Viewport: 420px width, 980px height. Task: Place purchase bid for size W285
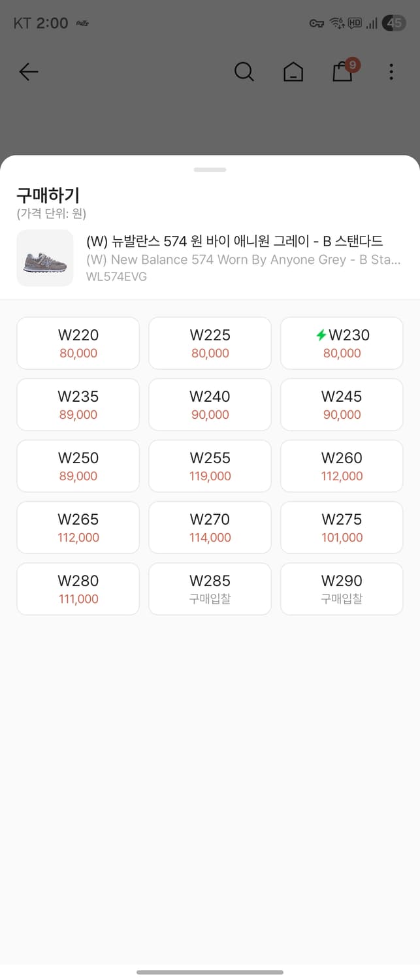pos(210,589)
